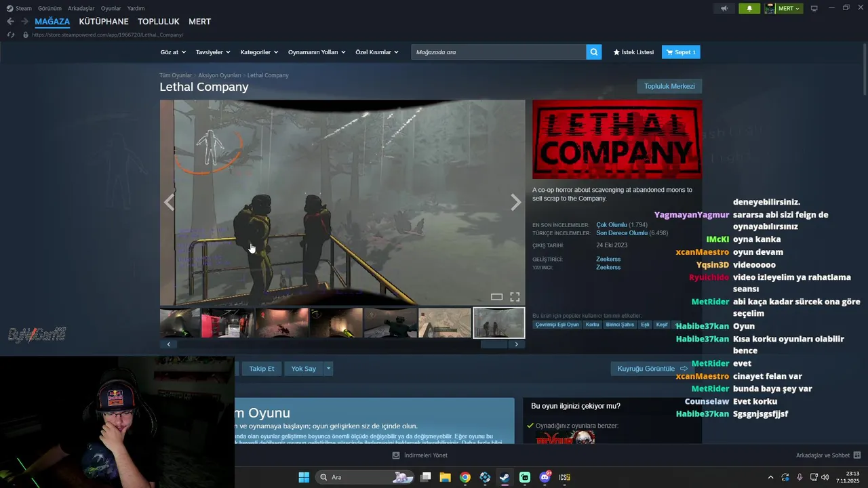Show previous screenshot in the media viewer
This screenshot has width=868, height=488.
pos(169,202)
